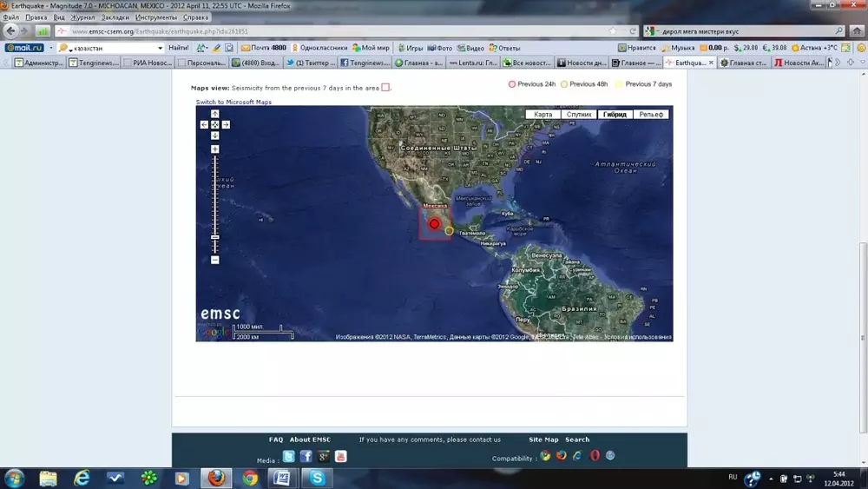
Task: Click the Switch to Microsoft Maps link
Action: tap(233, 102)
